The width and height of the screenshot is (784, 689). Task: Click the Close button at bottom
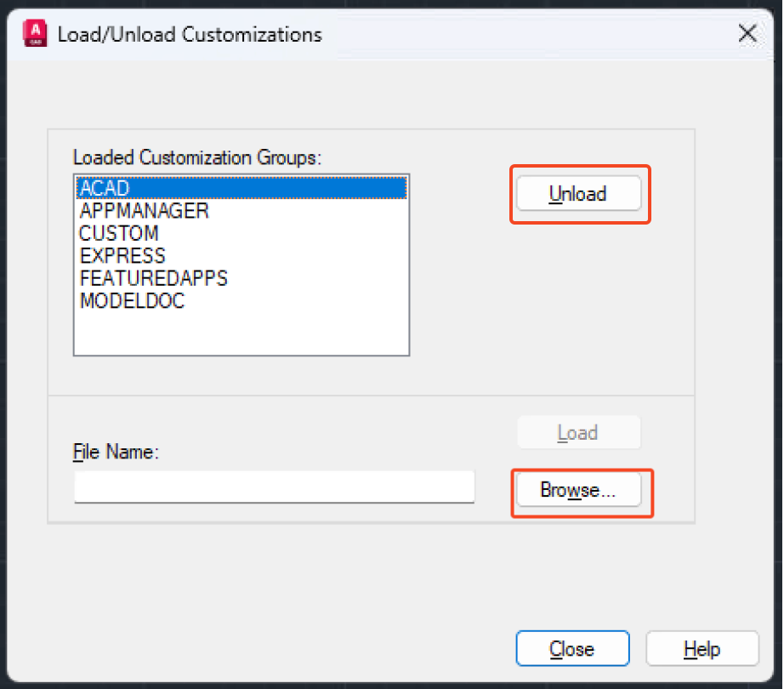572,649
